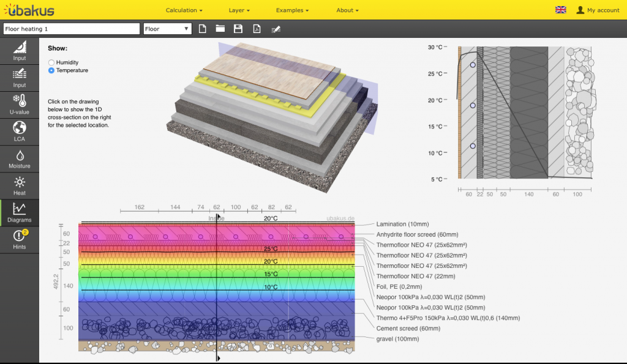Open the Heat sun panel

(x=20, y=185)
